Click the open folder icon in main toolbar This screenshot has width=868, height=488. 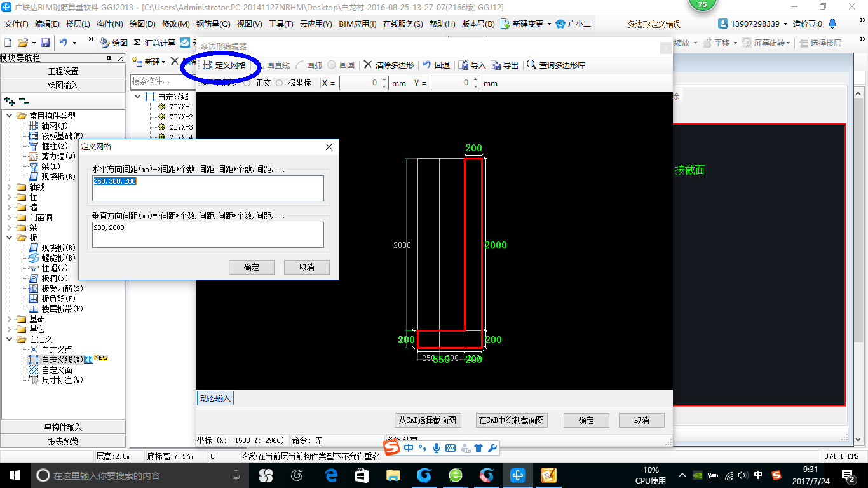(x=23, y=43)
